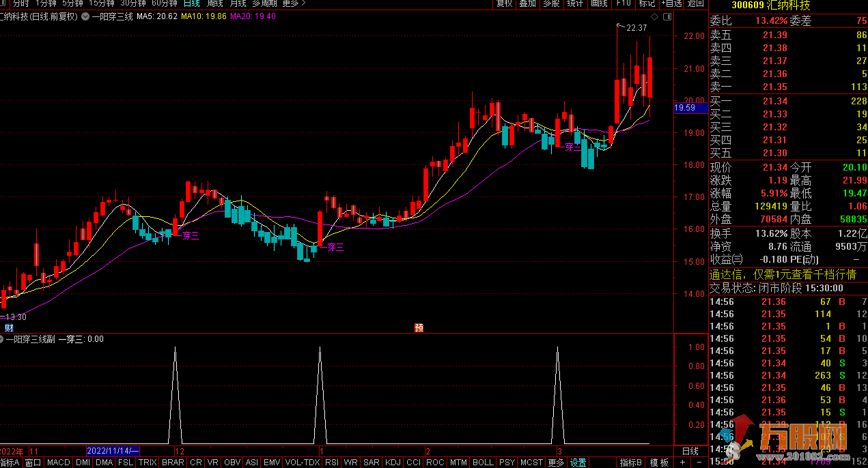Viewport: 868px width, 468px height.
Task: Switch to the 分时 time-share view
Action: (20, 3)
